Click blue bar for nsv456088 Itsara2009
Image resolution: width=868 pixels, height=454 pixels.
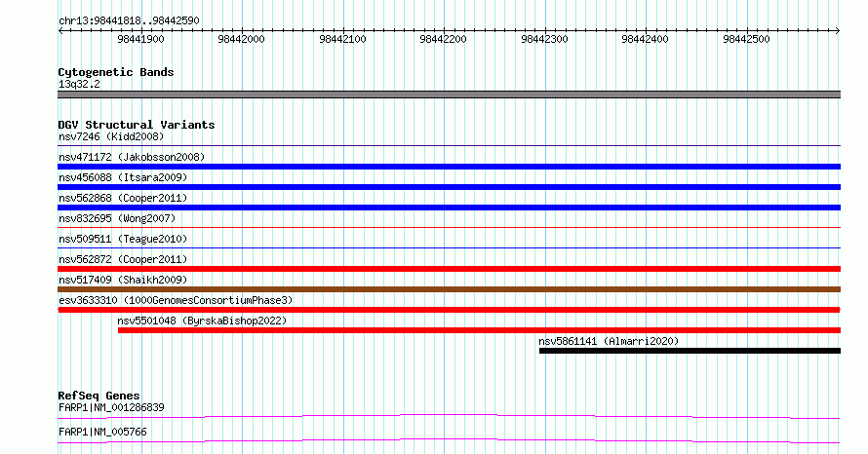pos(449,187)
